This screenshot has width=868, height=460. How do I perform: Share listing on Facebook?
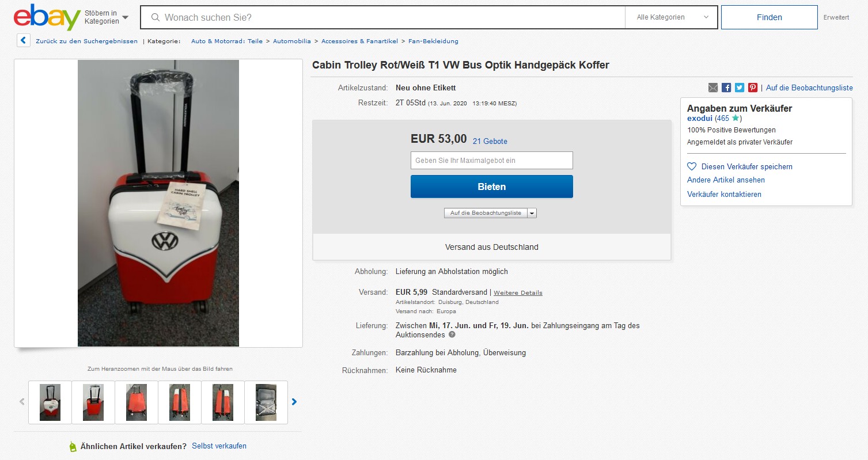tap(726, 88)
